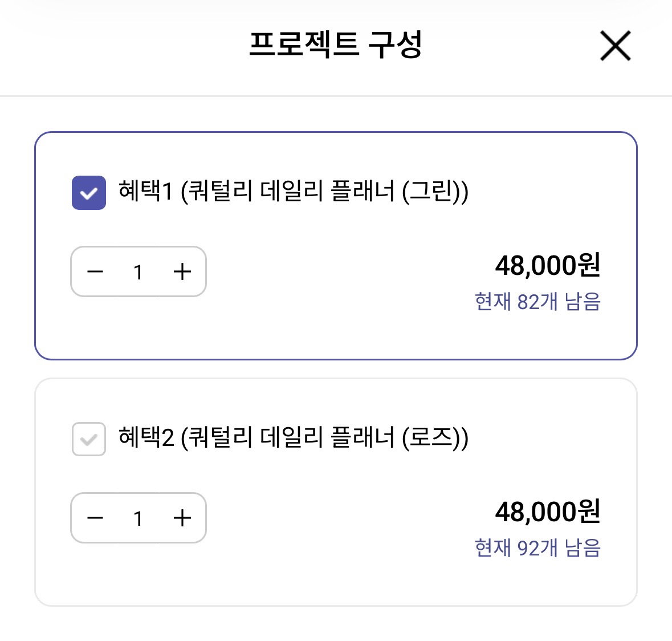Click the 48,000원 price for 혜택2
Viewport: 672px width, 641px height.
(548, 512)
